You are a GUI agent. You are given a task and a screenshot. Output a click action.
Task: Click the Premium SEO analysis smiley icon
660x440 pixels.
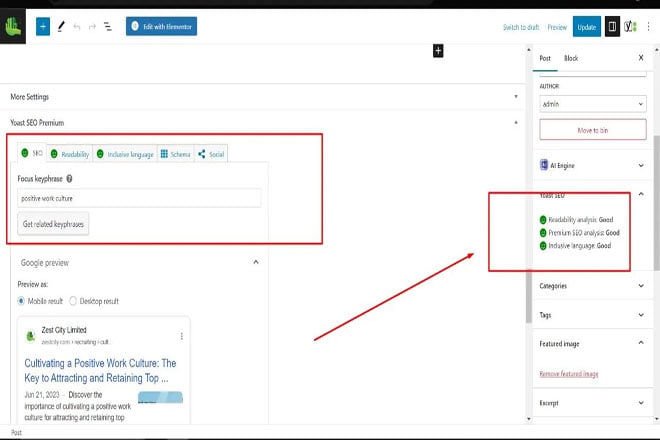pos(543,233)
